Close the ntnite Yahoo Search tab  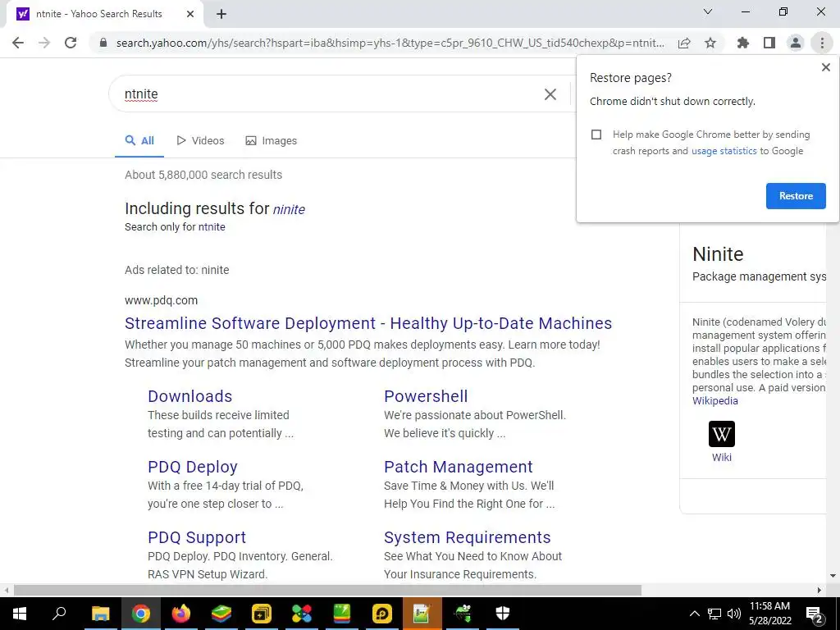(x=190, y=14)
